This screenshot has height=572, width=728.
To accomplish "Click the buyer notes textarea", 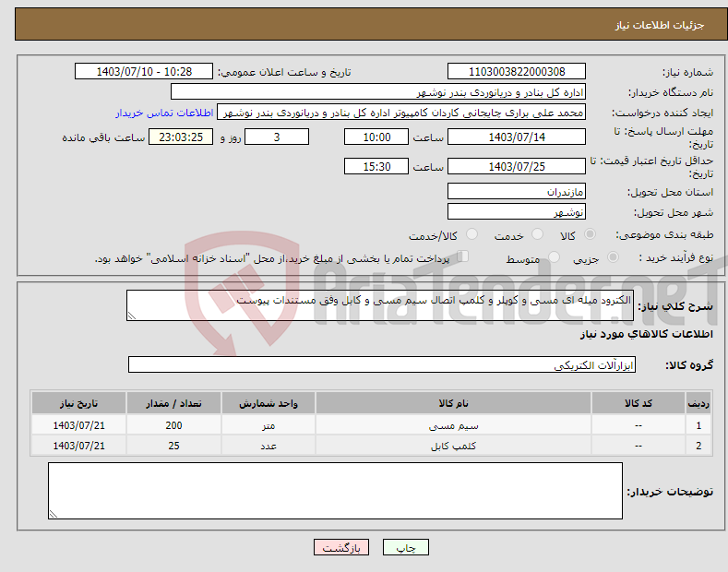I will [x=335, y=491].
